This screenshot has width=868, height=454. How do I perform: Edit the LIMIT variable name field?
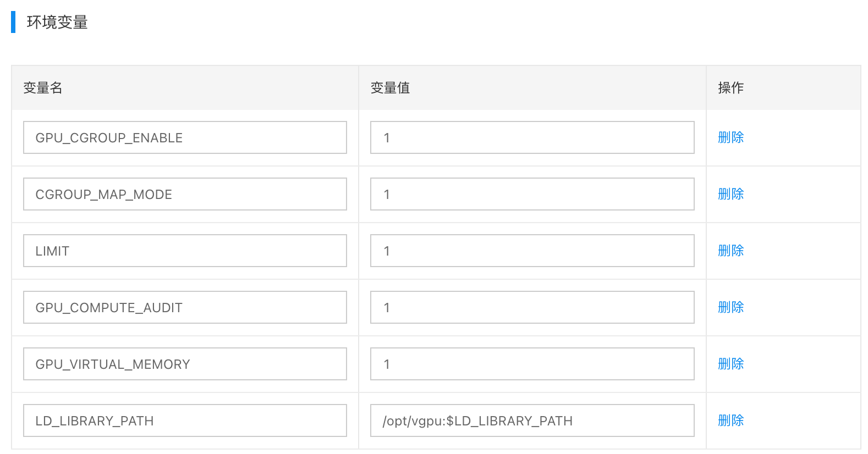[x=185, y=251]
